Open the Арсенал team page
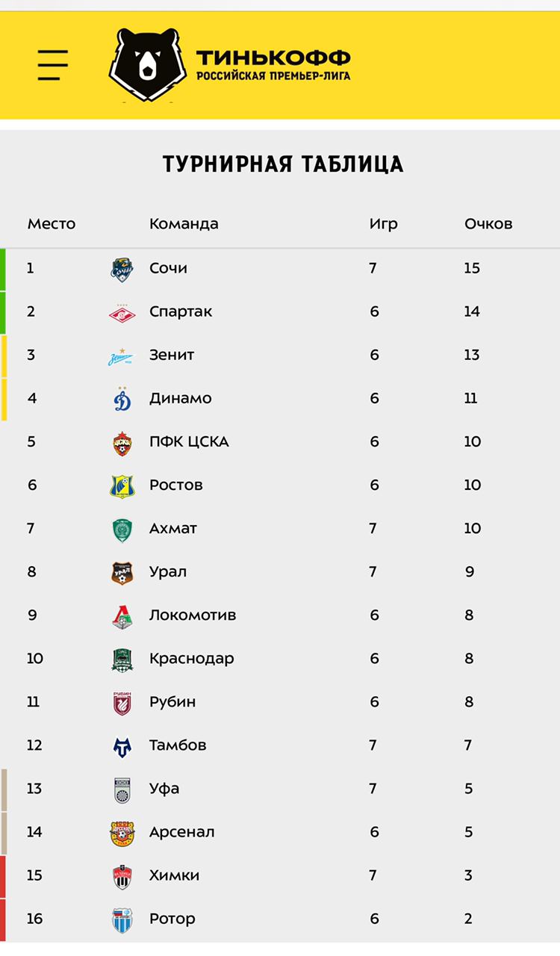560x956 pixels. tap(181, 832)
